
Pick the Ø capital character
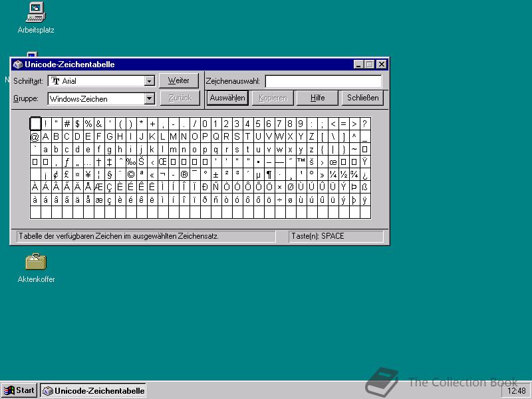click(x=291, y=188)
